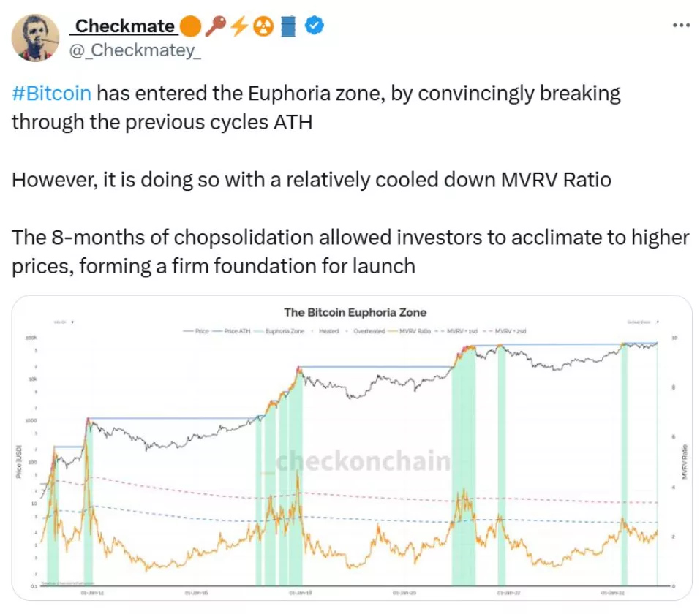Click the blue barrel emoji icon
This screenshot has width=700, height=614.
288,26
